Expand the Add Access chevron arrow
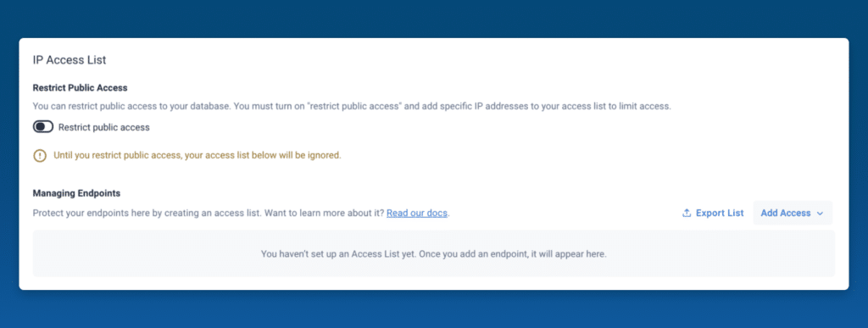 click(x=821, y=214)
